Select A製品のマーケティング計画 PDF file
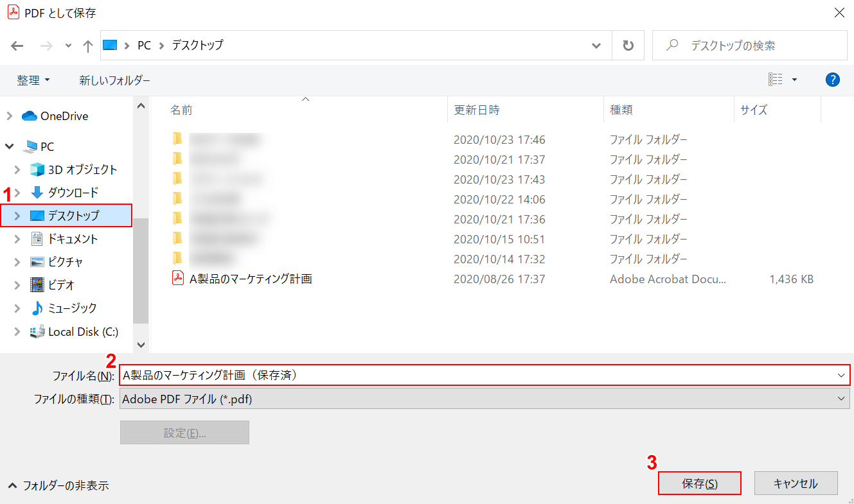854x504 pixels. click(x=251, y=279)
